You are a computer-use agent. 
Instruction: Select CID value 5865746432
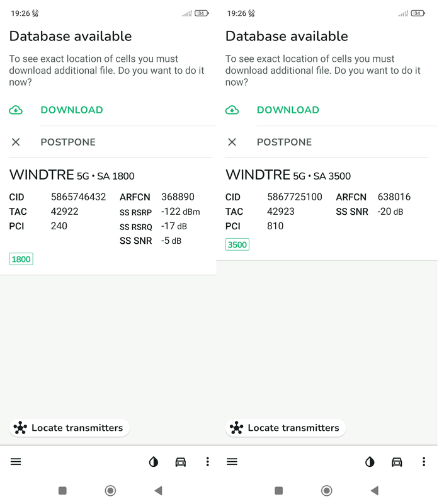click(x=78, y=197)
